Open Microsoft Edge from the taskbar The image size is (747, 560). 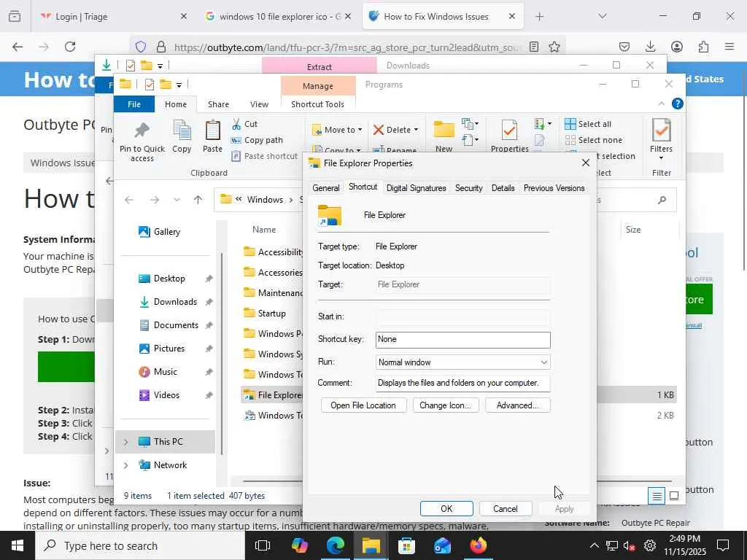(336, 545)
